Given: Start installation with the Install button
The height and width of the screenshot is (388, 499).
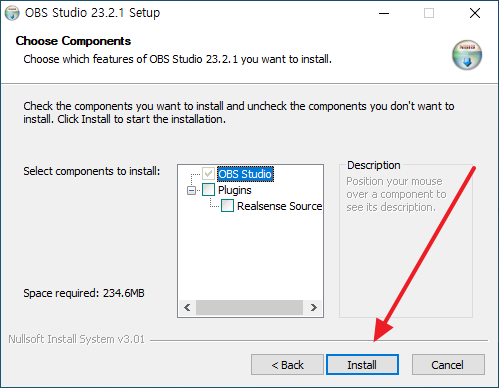Looking at the screenshot, I should click(x=362, y=365).
